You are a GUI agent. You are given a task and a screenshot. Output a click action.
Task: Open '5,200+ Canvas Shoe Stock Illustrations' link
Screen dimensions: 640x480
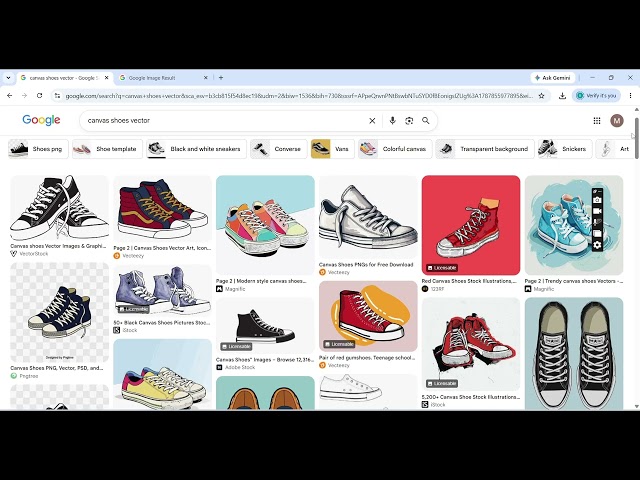pos(471,397)
